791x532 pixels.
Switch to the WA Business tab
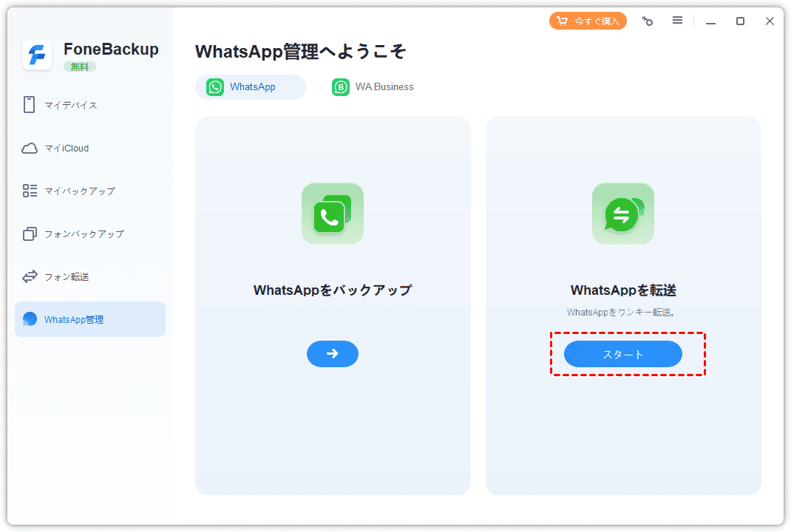tap(373, 86)
